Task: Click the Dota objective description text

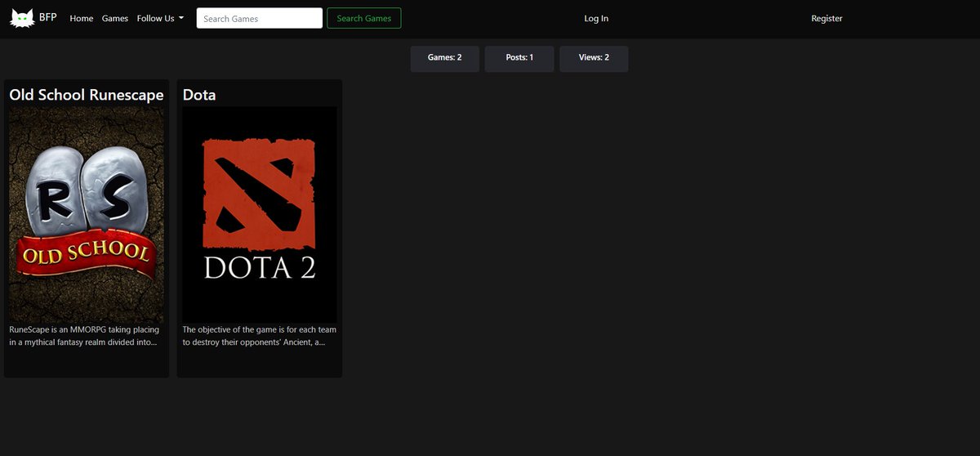Action: 260,336
